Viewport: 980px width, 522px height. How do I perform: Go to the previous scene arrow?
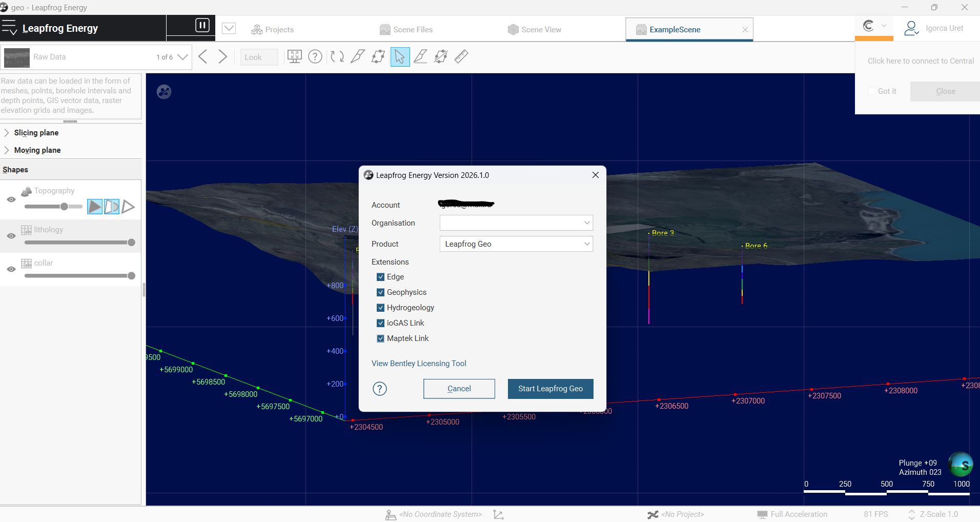(x=203, y=56)
